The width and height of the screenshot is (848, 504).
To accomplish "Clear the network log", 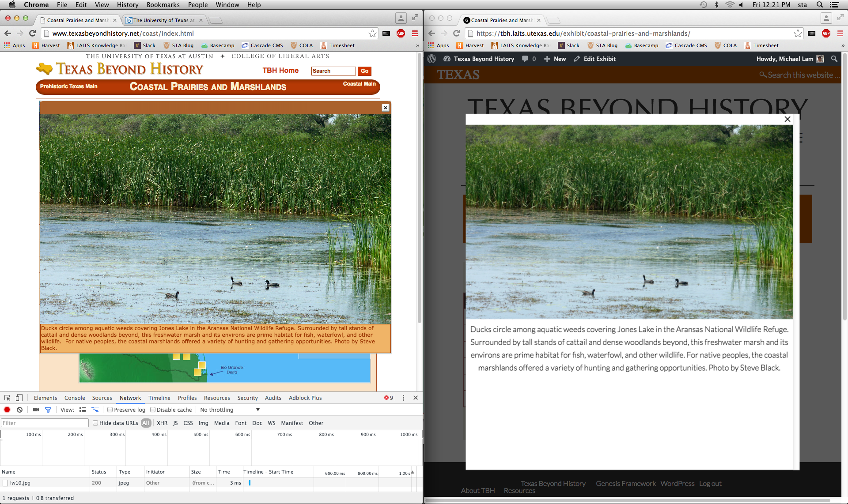I will point(19,410).
